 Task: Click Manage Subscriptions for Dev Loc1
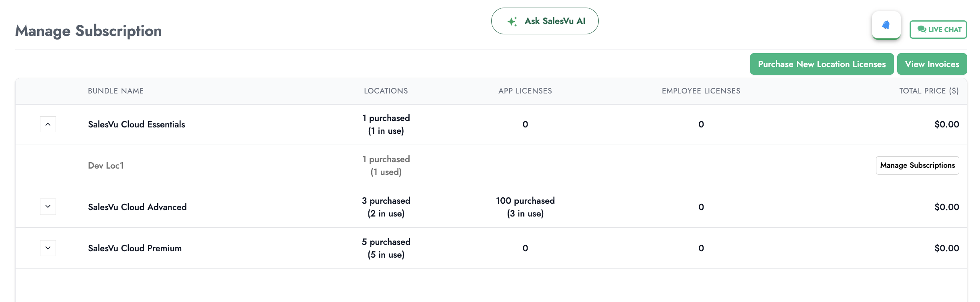click(917, 165)
